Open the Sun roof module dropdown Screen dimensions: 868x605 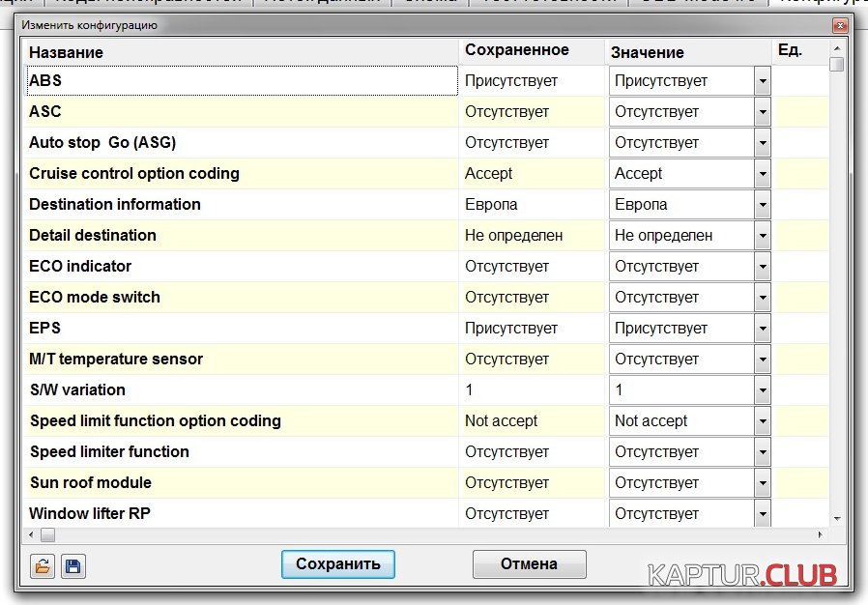[x=763, y=483]
